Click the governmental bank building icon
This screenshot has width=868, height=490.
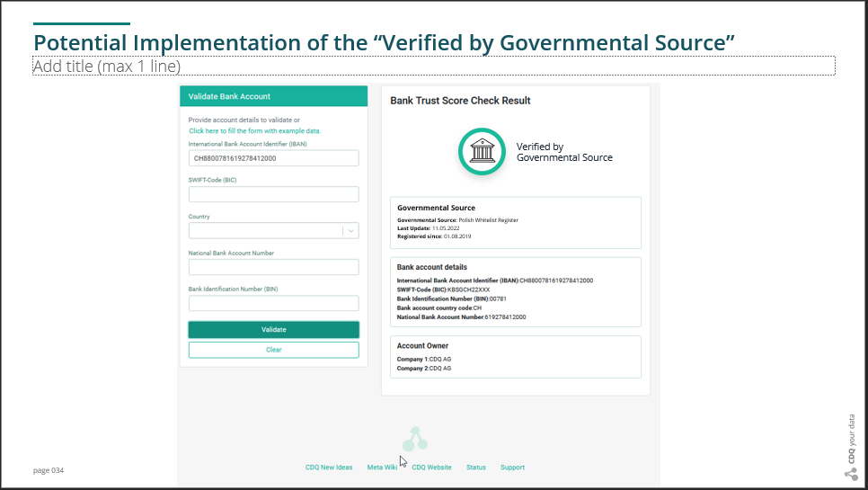click(x=483, y=152)
